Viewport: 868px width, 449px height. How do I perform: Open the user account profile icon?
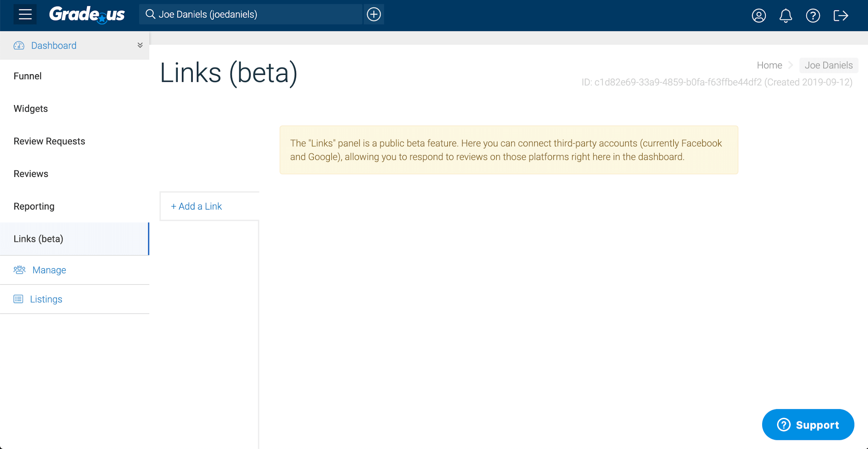coord(759,15)
